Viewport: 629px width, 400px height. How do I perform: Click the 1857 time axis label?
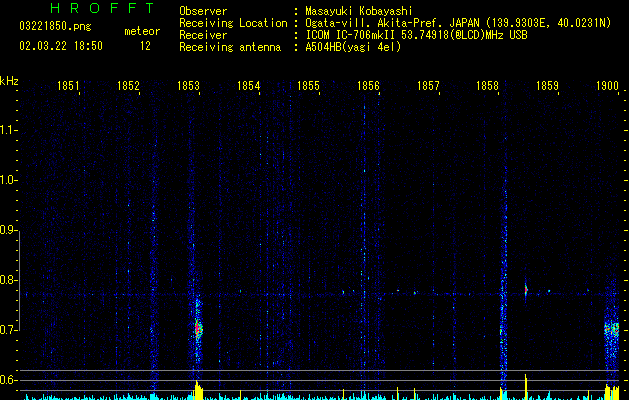click(x=428, y=86)
